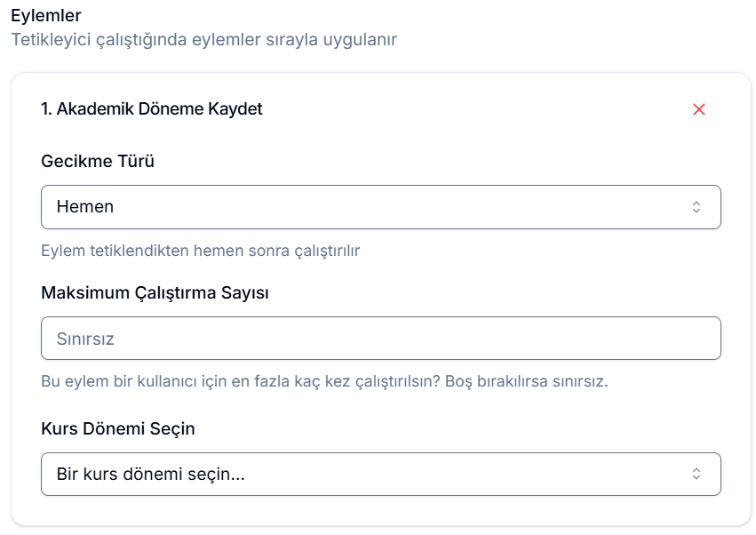Select the 'Hemen' value in delay selector
The width and height of the screenshot is (756, 535).
85,207
